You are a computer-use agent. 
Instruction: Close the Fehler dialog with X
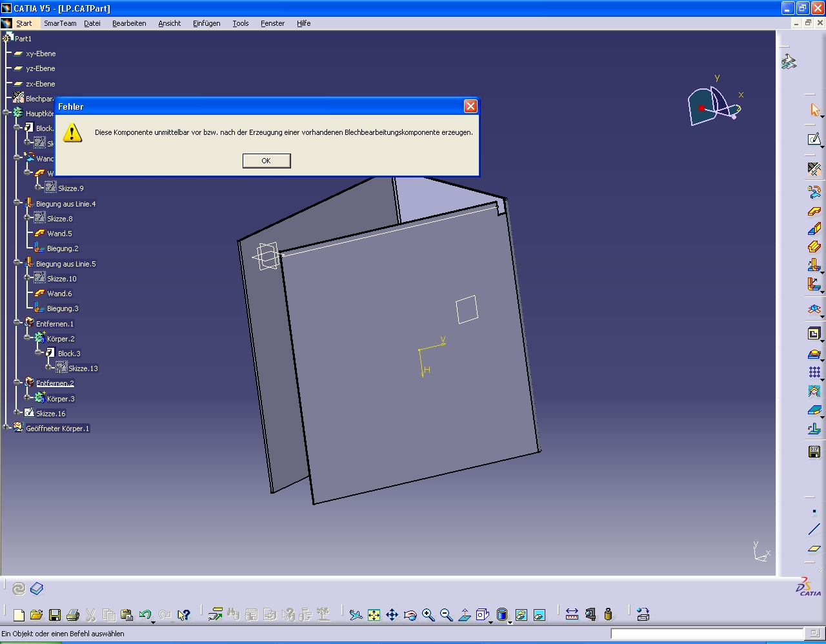471,106
